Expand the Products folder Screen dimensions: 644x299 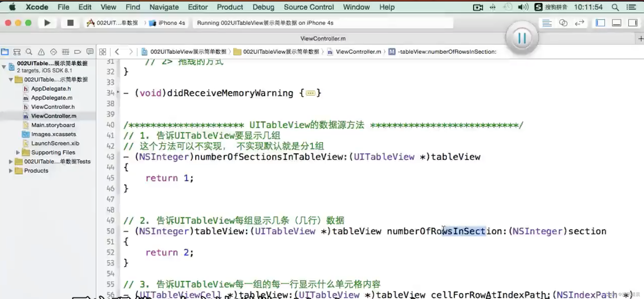coord(11,171)
